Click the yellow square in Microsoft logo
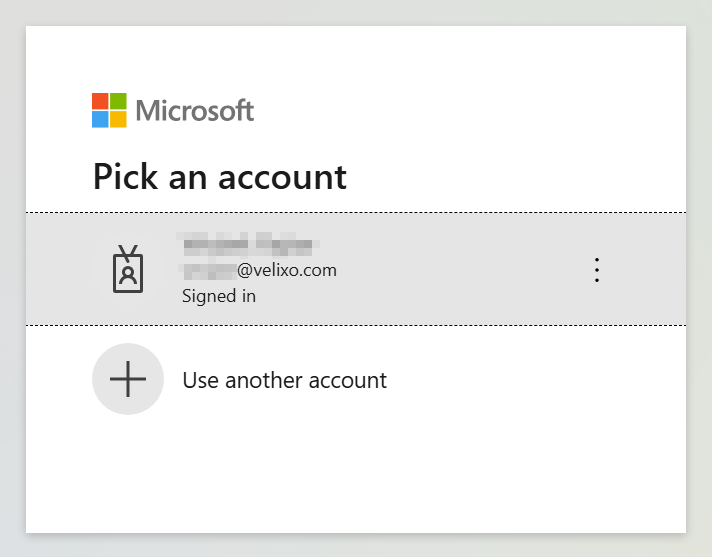Viewport: 712px width, 557px height. tap(118, 119)
